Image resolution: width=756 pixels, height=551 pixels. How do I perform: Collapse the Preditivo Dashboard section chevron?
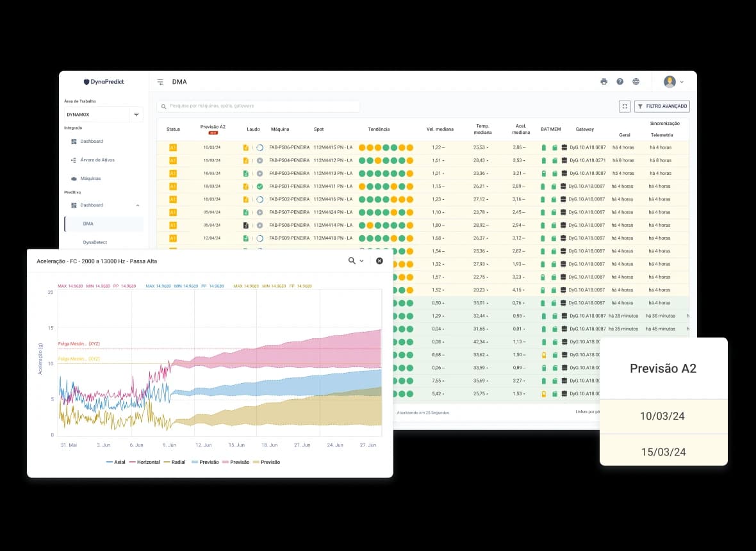click(x=137, y=205)
